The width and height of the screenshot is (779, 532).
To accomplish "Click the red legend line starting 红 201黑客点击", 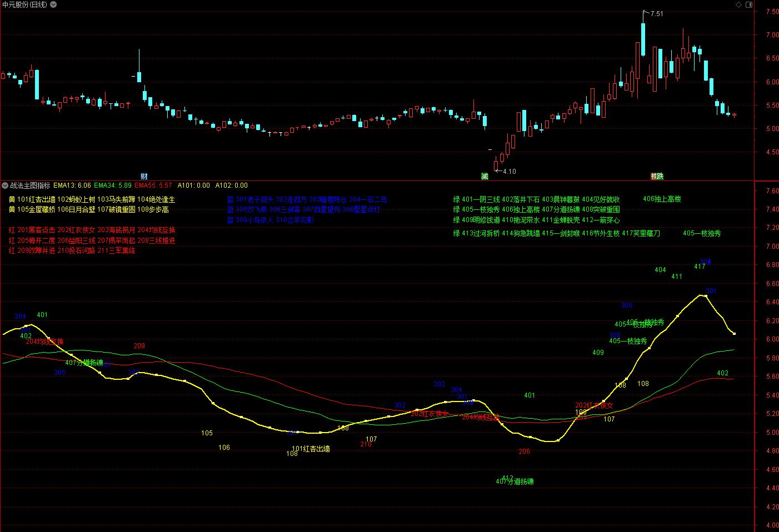I will click(x=92, y=230).
